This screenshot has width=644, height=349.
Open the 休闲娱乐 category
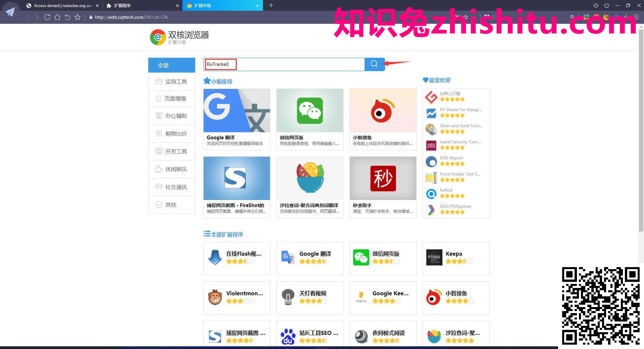coord(171,169)
